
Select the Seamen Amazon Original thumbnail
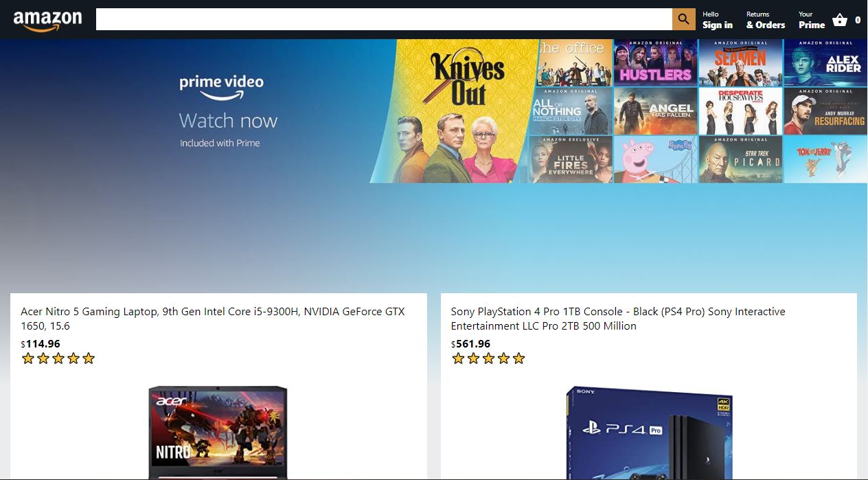[740, 62]
